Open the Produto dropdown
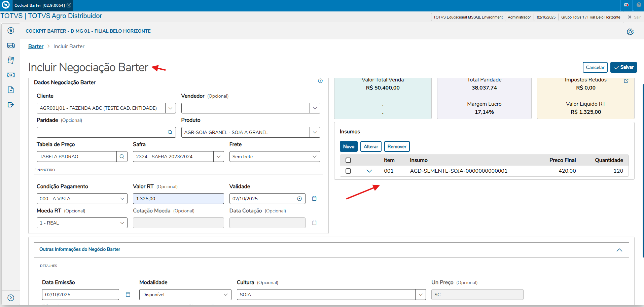644x307 pixels. 315,132
